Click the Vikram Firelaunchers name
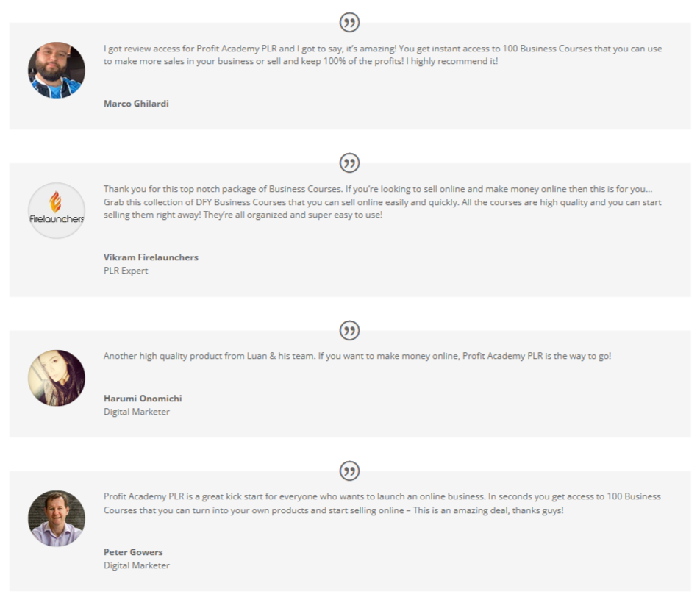 coord(151,257)
